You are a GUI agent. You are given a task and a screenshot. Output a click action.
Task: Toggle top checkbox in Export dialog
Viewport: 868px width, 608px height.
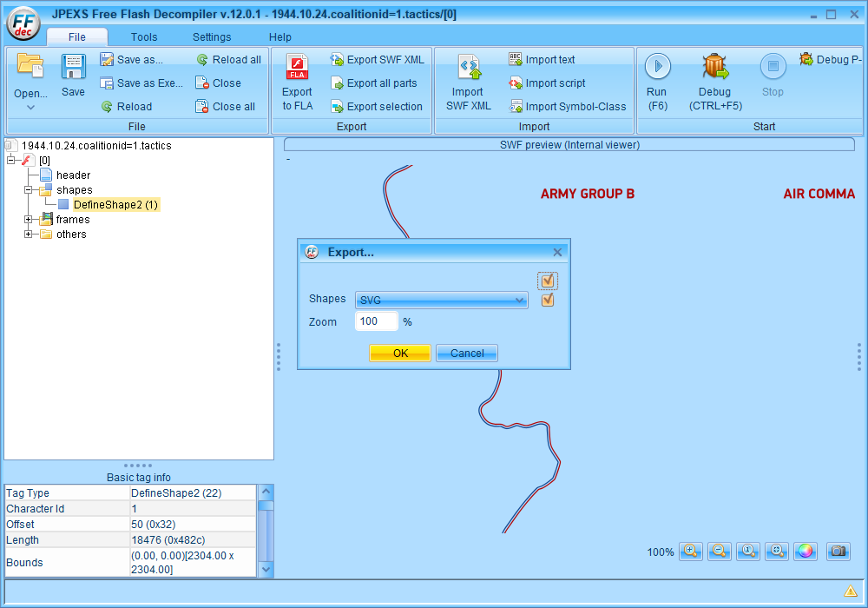[x=548, y=281]
